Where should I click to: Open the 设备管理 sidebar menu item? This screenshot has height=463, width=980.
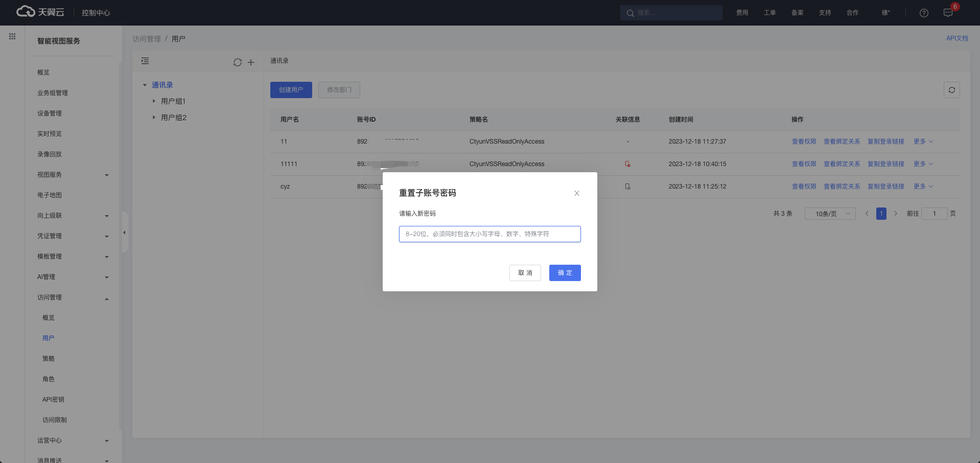pos(50,113)
